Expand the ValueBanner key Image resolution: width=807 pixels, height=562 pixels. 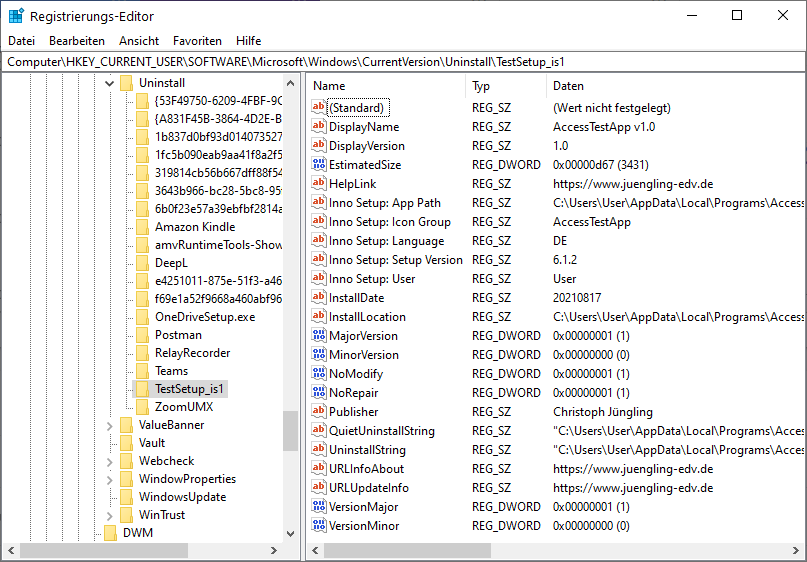click(109, 425)
